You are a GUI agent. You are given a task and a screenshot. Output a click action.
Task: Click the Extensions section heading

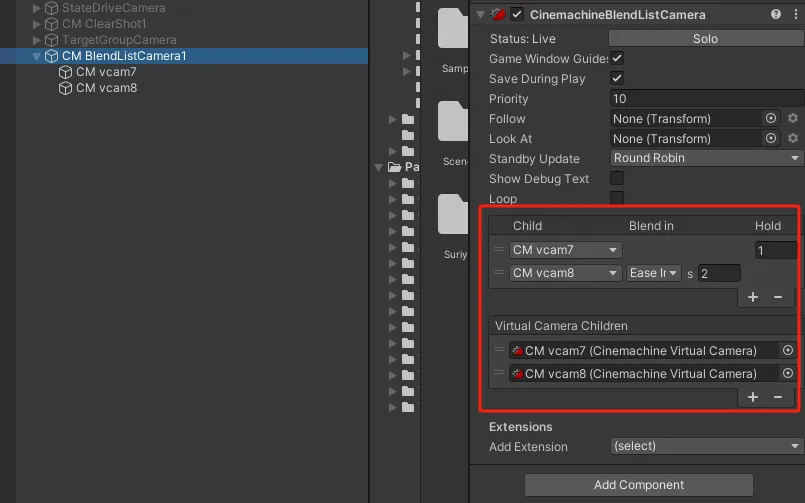click(521, 427)
